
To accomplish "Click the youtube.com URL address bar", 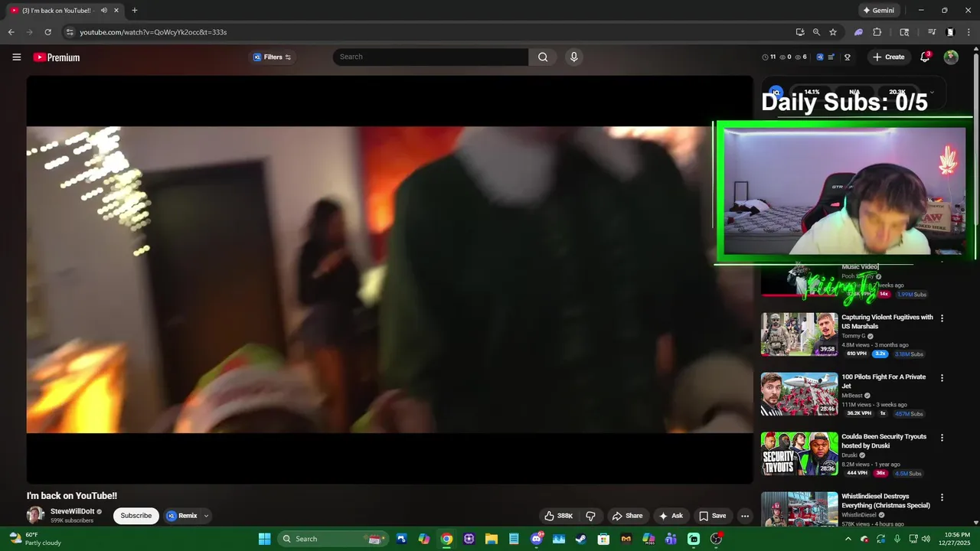I will click(x=429, y=32).
